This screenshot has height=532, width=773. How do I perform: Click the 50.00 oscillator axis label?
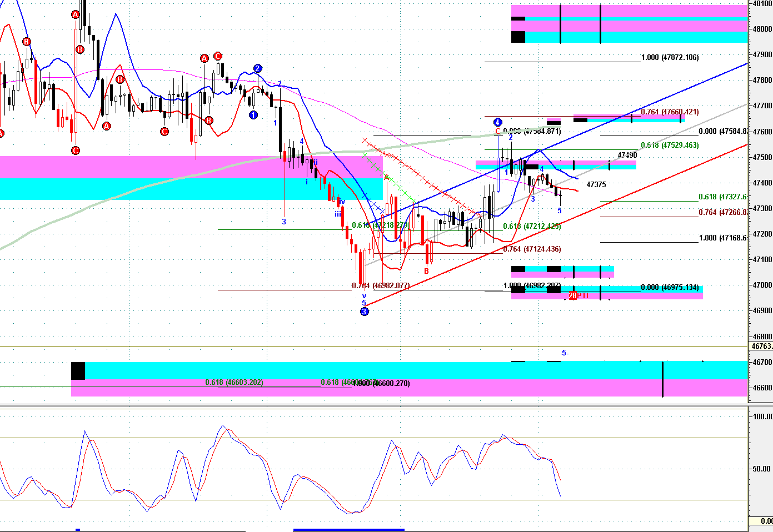point(761,469)
